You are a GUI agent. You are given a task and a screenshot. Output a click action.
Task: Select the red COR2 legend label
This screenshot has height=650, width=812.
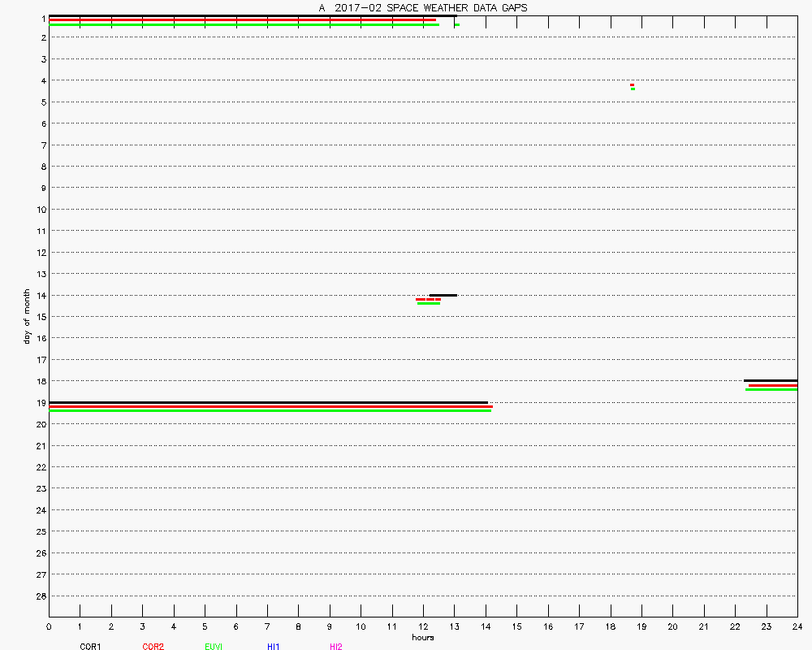coord(153,647)
